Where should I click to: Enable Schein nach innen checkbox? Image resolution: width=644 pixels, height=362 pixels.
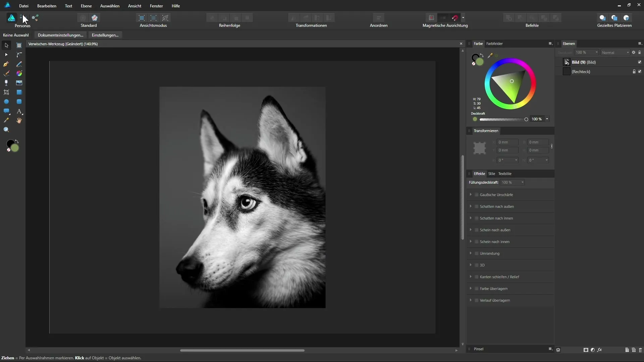(477, 242)
